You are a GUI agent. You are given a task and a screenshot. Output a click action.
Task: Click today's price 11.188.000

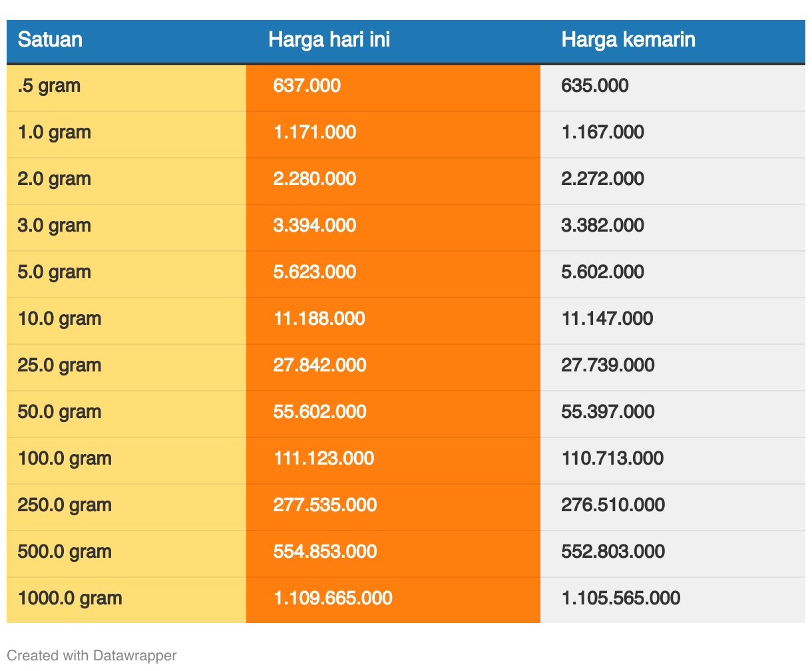click(319, 319)
